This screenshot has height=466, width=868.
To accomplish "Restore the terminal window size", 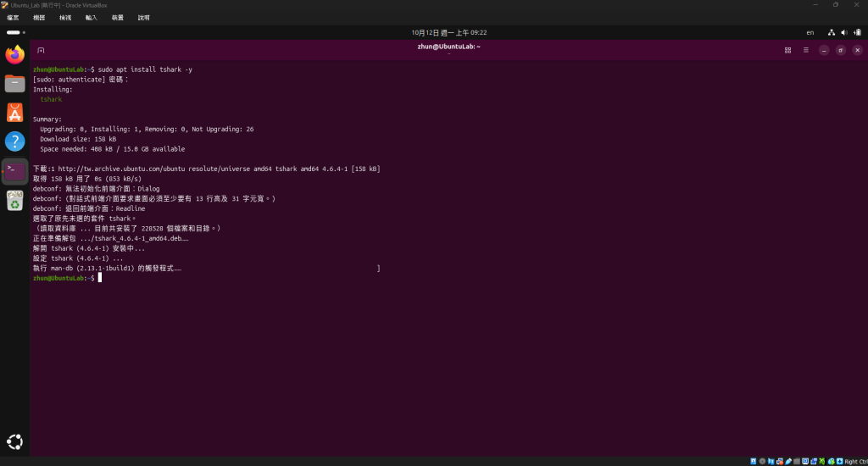I will click(x=840, y=50).
